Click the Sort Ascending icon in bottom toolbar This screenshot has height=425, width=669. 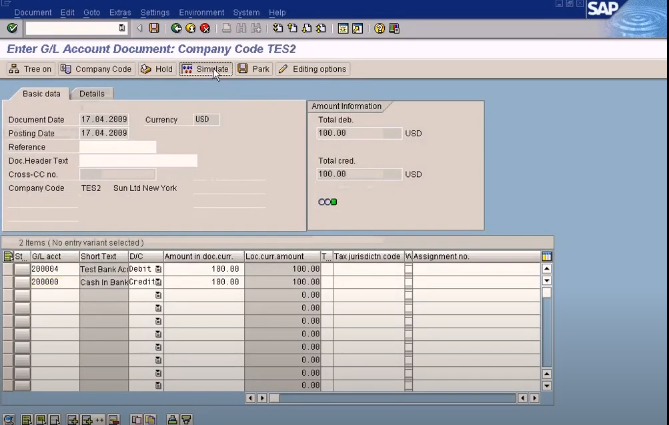[172, 420]
